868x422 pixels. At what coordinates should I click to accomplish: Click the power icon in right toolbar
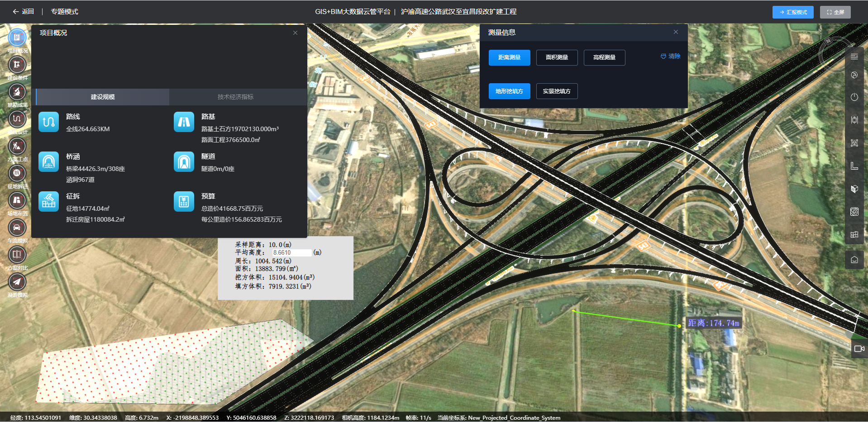click(x=854, y=97)
